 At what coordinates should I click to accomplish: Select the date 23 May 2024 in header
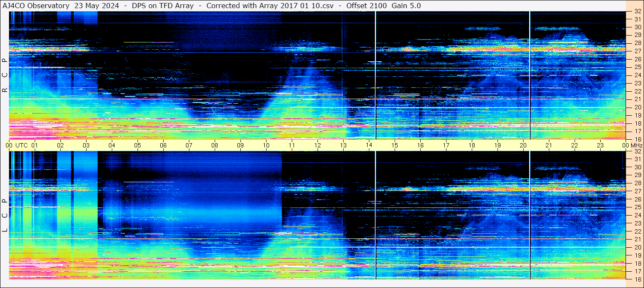[97, 6]
